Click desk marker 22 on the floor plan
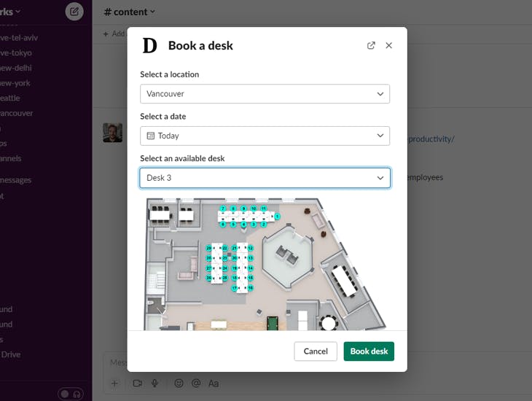 (224, 248)
